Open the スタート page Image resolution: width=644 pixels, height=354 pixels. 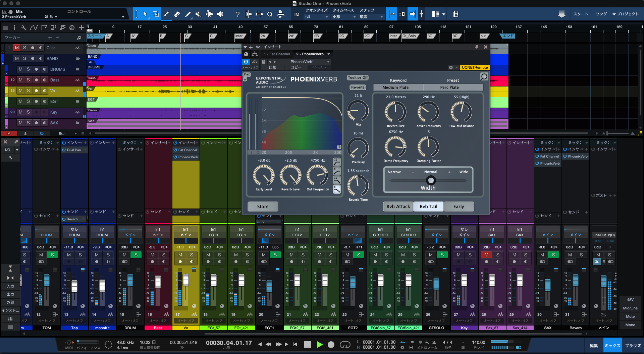click(581, 14)
